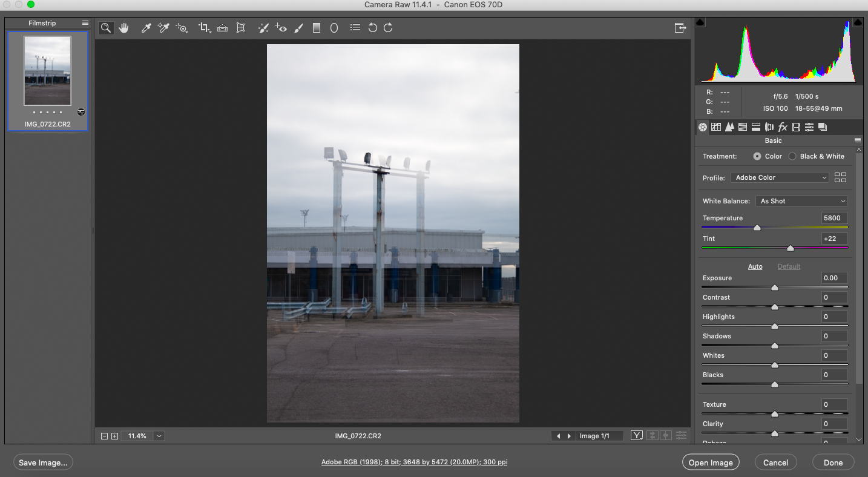Select the Hand tool
This screenshot has height=477, width=868.
pos(124,28)
